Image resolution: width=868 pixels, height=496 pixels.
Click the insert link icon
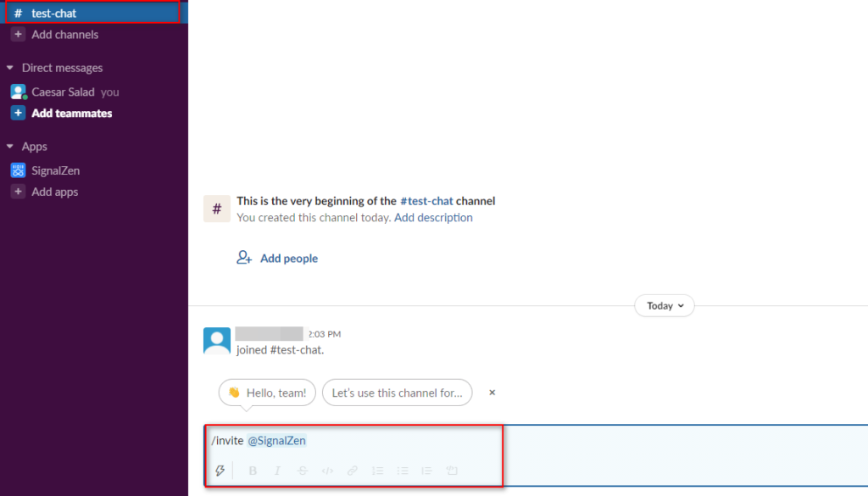tap(352, 471)
